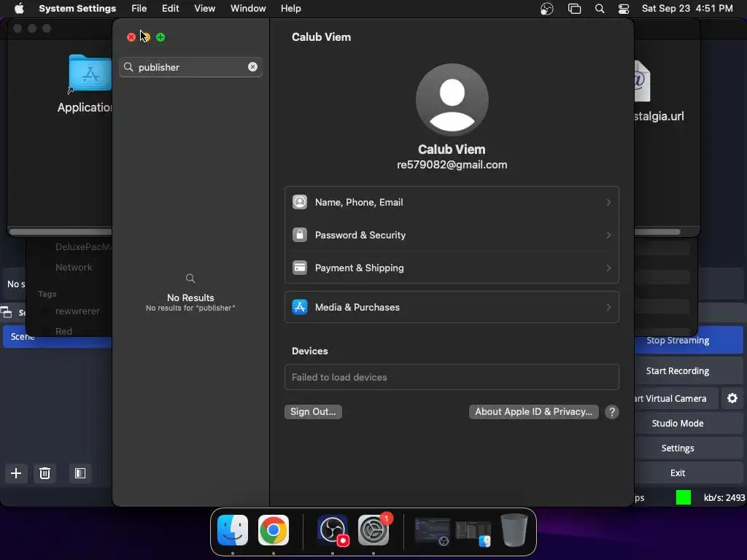Image resolution: width=747 pixels, height=560 pixels.
Task: Zoom the System Settings window with green button
Action: (x=160, y=37)
